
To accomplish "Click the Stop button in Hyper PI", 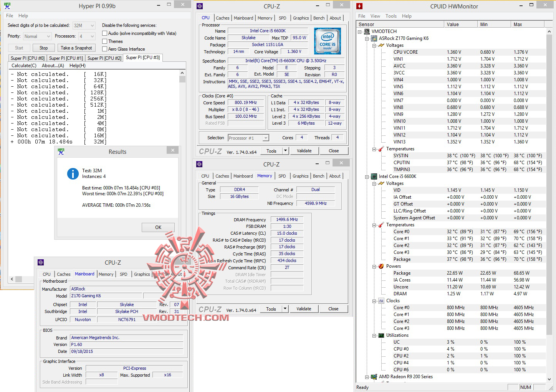I will [44, 48].
